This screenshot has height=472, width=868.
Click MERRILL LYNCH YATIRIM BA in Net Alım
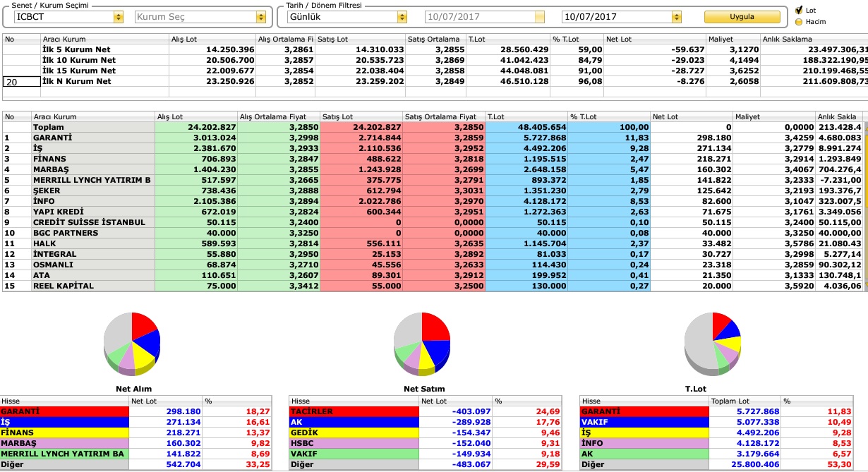pyautogui.click(x=65, y=454)
